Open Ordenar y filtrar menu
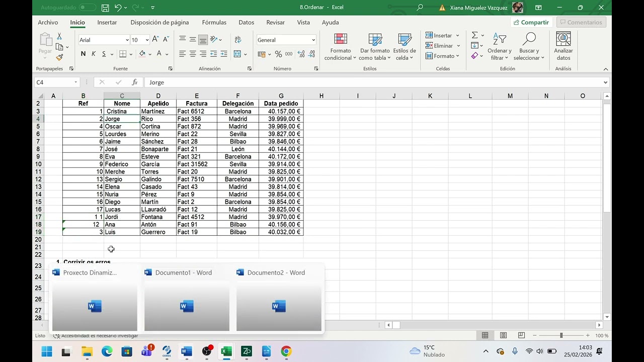644x362 pixels. click(x=500, y=47)
